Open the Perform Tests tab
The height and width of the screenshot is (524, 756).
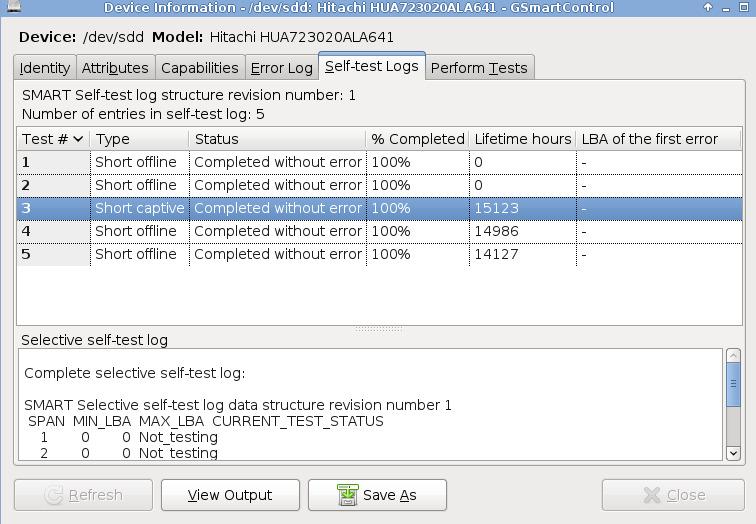click(x=479, y=68)
